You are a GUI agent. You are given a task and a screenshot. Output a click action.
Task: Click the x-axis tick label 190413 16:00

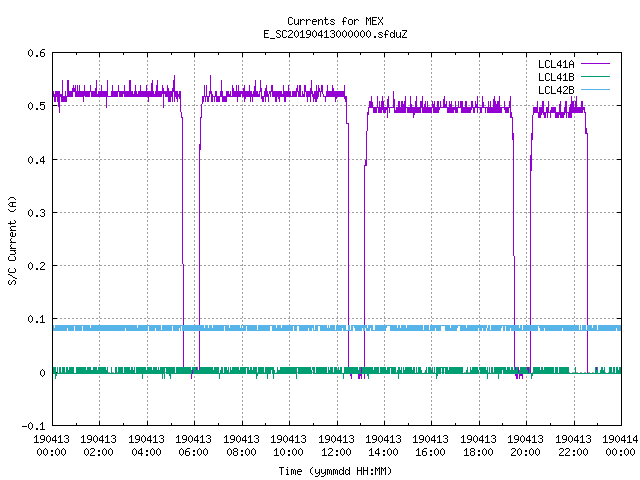pyautogui.click(x=431, y=446)
